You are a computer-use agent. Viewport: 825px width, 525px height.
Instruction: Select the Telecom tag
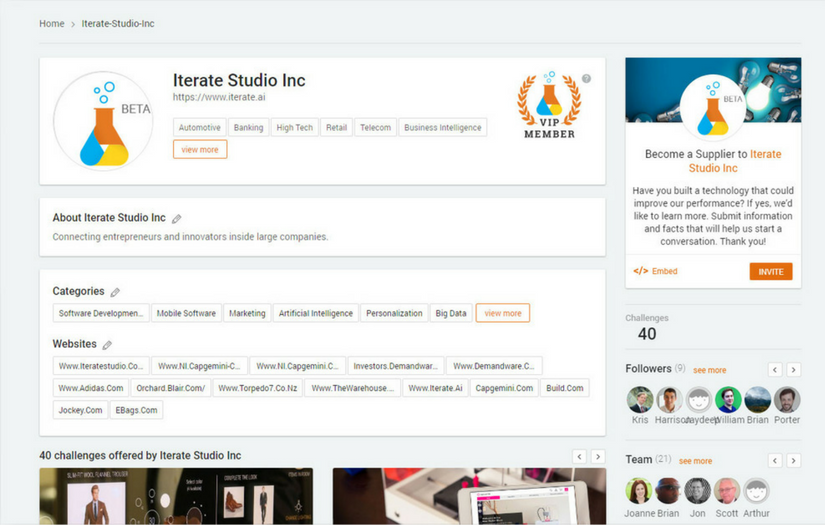(x=376, y=127)
